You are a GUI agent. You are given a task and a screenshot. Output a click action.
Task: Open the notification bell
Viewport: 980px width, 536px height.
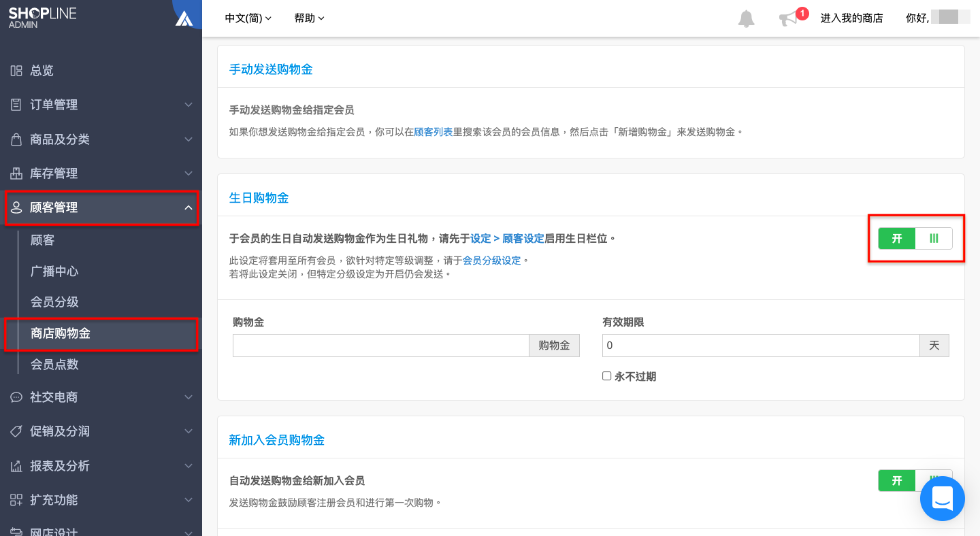pyautogui.click(x=747, y=18)
